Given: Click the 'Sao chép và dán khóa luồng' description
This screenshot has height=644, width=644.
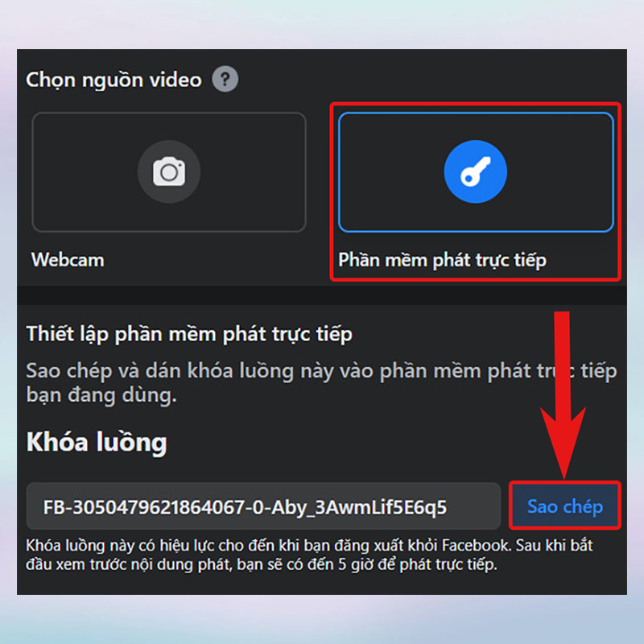Looking at the screenshot, I should 321,383.
